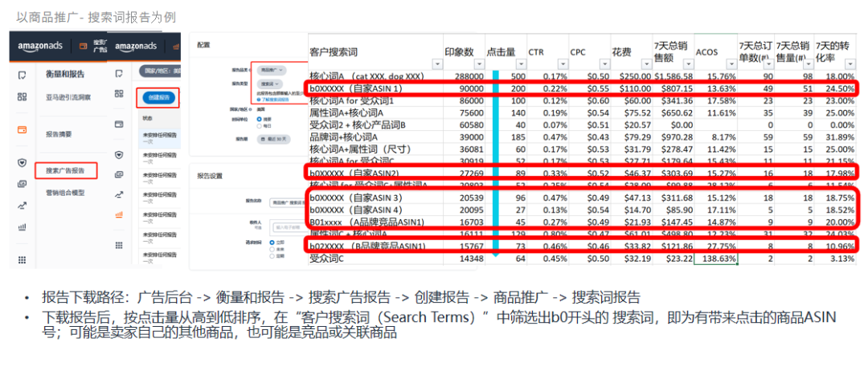Open the 衡量和报告 menu heading
Image resolution: width=868 pixels, height=371 pixels.
click(x=65, y=74)
